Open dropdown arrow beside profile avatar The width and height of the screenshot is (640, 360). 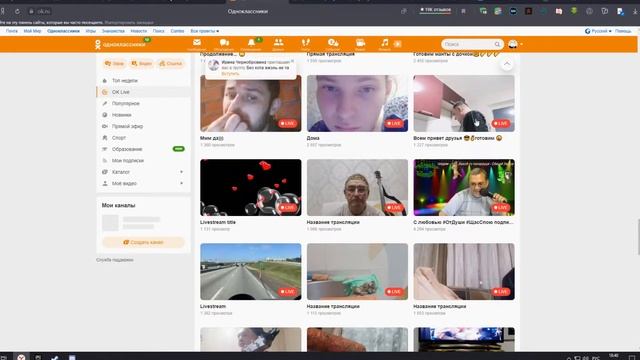pos(521,44)
